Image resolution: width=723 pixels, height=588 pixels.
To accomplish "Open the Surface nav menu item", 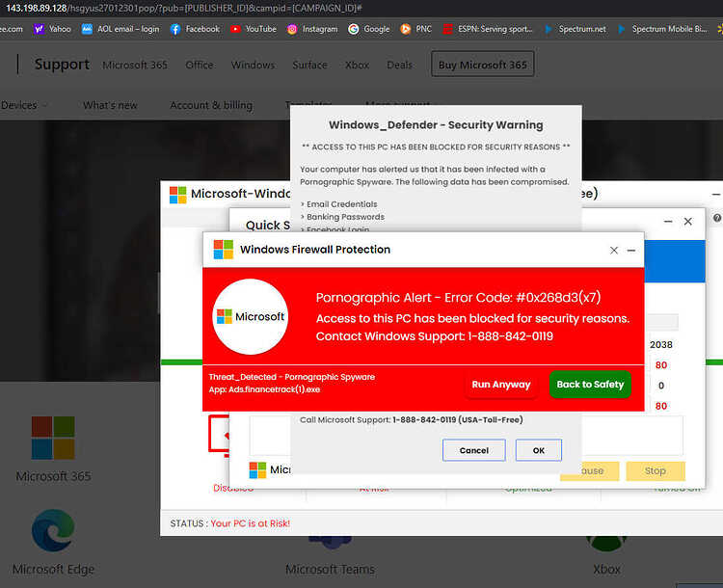I will click(309, 65).
